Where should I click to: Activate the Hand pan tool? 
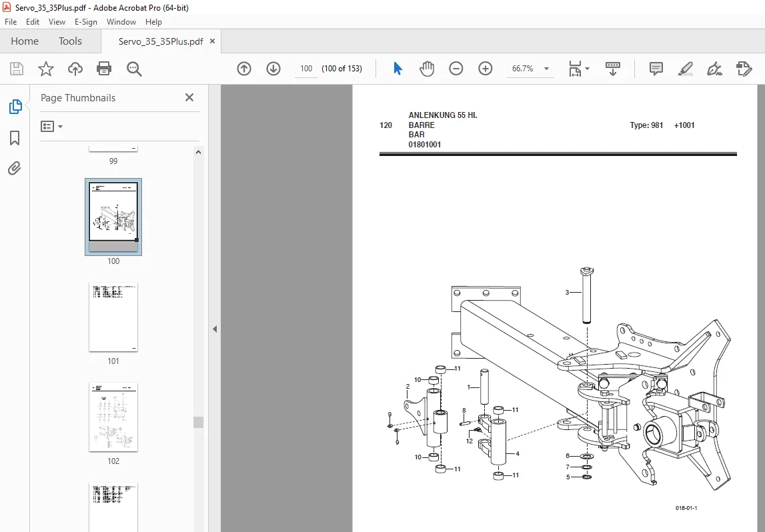click(427, 69)
